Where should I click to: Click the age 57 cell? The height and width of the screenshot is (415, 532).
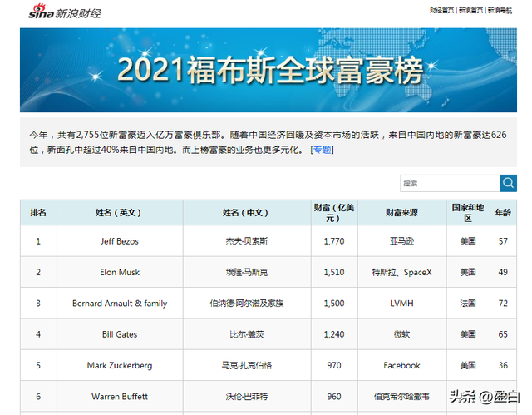point(503,241)
